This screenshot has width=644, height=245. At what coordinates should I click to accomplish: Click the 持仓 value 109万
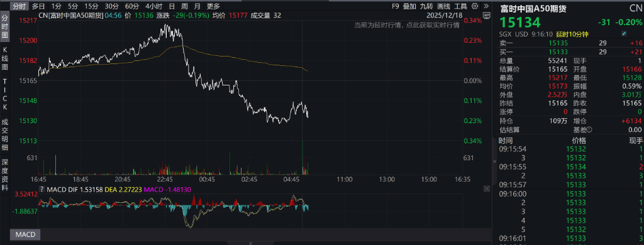[559, 121]
